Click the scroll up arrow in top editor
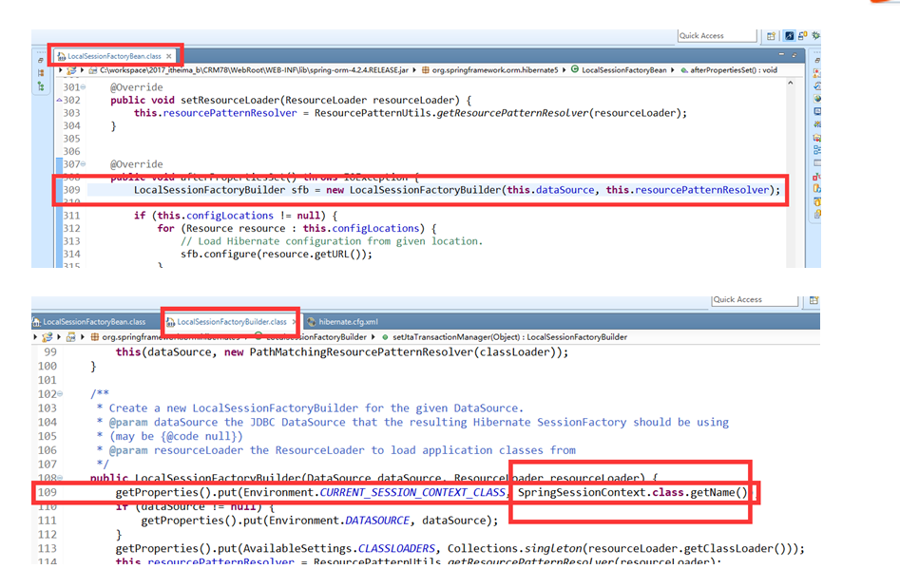 (x=791, y=84)
